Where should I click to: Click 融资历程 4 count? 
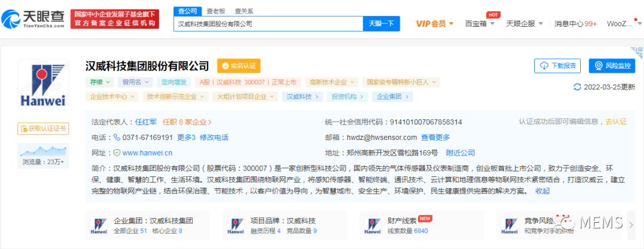[x=266, y=231]
